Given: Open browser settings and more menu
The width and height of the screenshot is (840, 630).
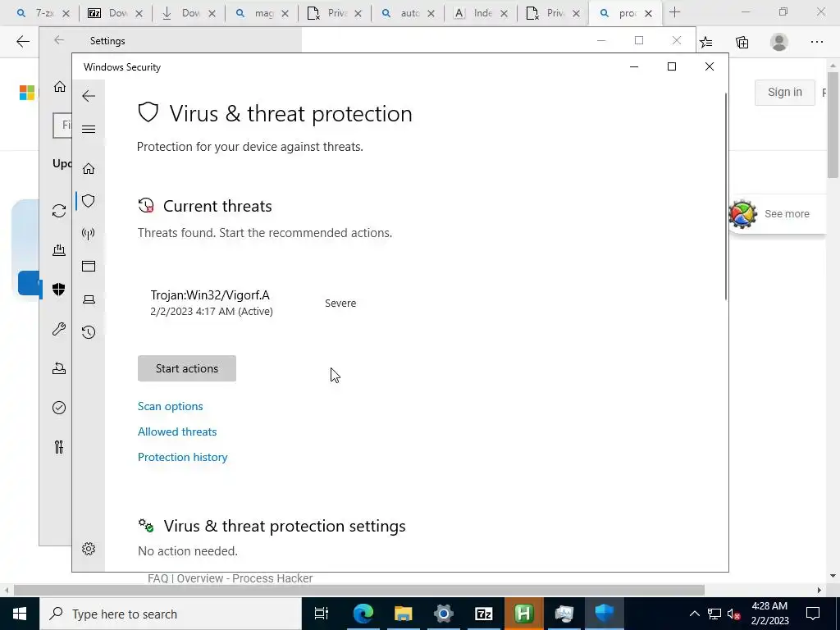Looking at the screenshot, I should point(816,42).
